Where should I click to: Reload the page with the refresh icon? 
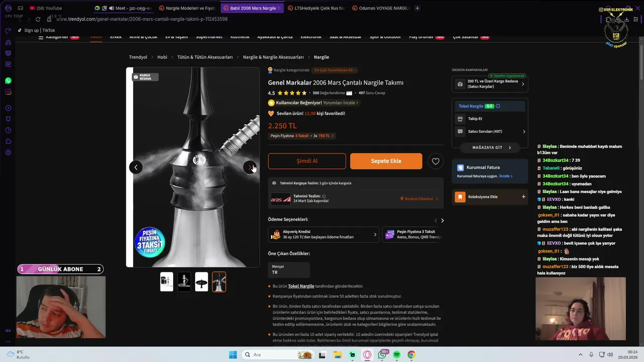[x=38, y=19]
